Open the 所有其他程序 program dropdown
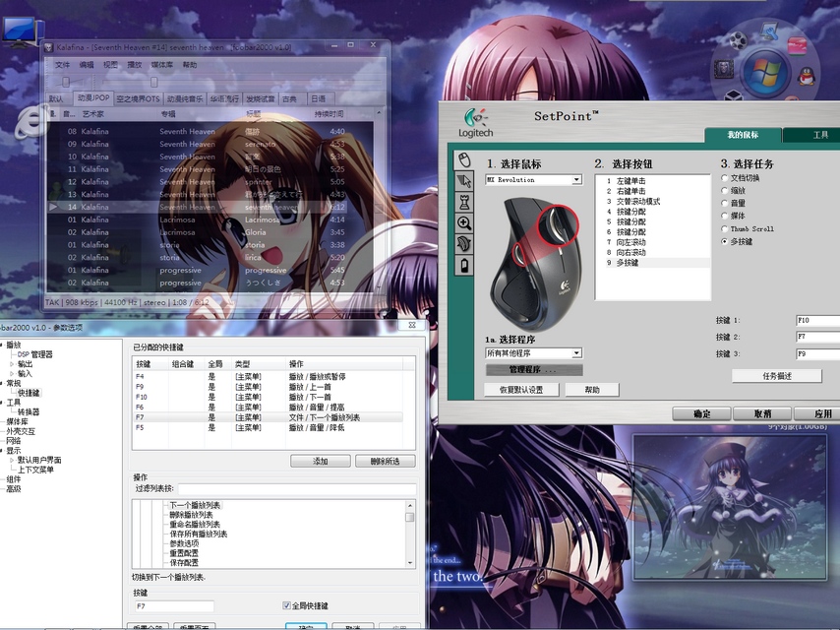Image resolution: width=840 pixels, height=630 pixels. coord(533,352)
